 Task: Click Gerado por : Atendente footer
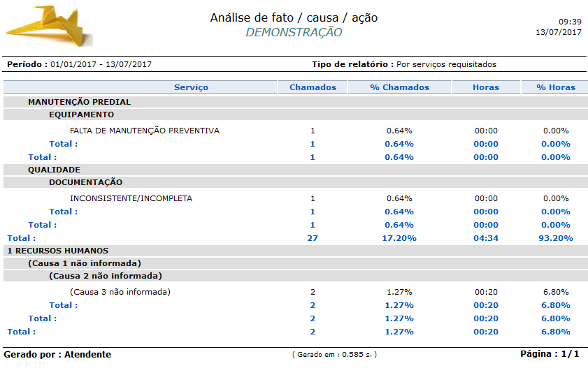(57, 355)
